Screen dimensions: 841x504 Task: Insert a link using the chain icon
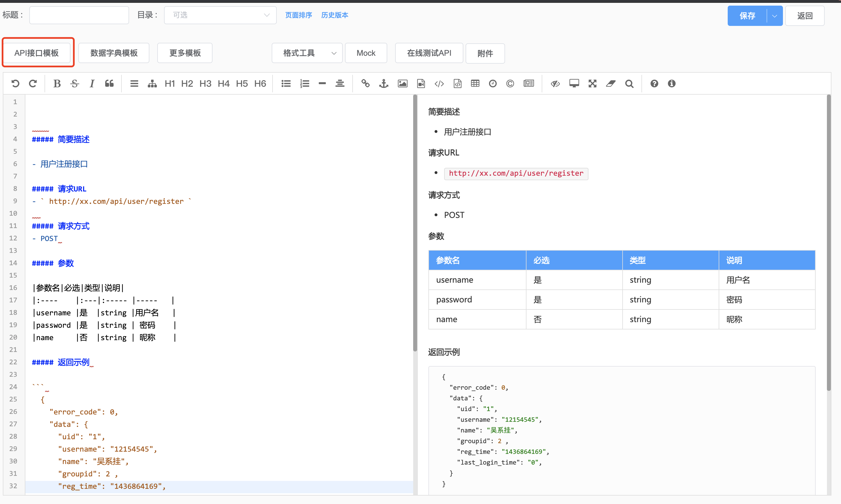pyautogui.click(x=366, y=84)
